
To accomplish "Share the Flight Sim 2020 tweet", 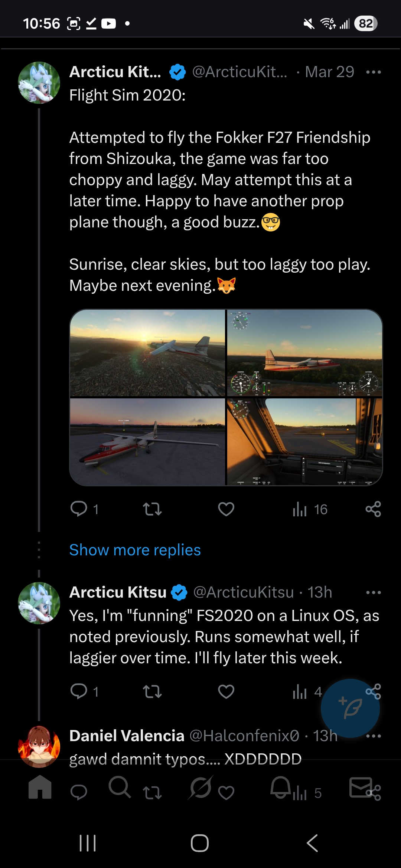I will [373, 509].
